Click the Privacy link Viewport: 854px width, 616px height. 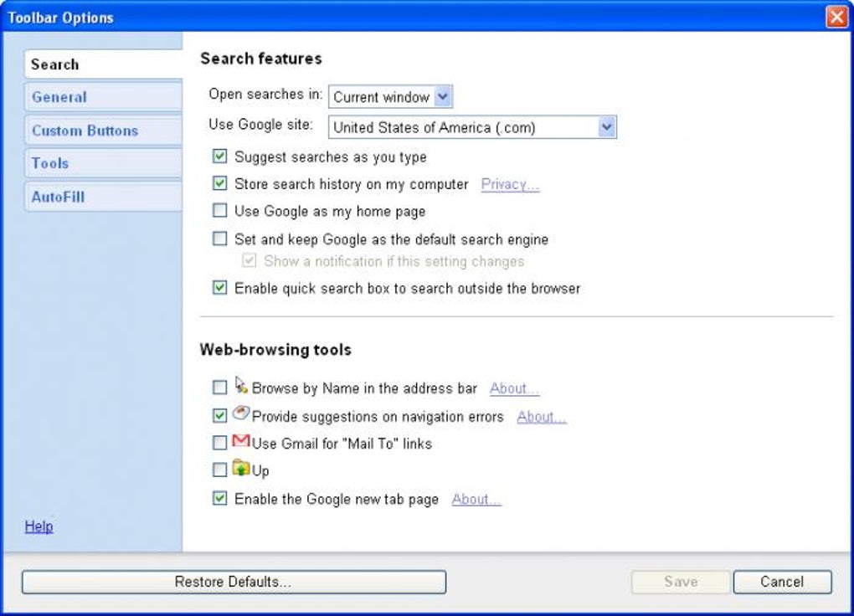pyautogui.click(x=510, y=185)
